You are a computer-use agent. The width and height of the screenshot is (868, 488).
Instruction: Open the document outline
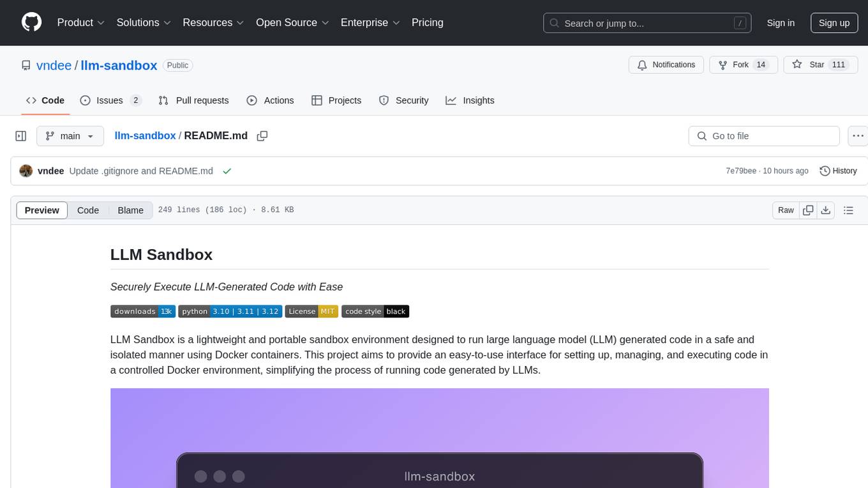click(848, 210)
